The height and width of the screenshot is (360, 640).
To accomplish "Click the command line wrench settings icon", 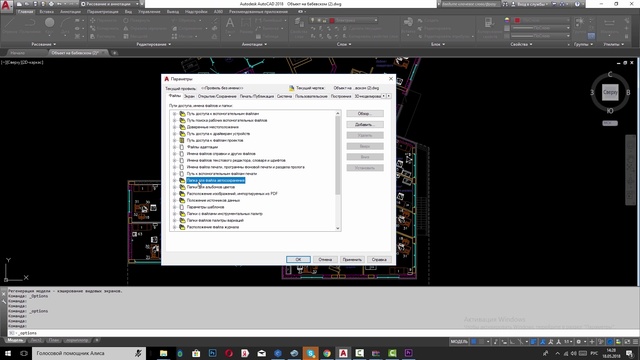I will (x=4, y=302).
